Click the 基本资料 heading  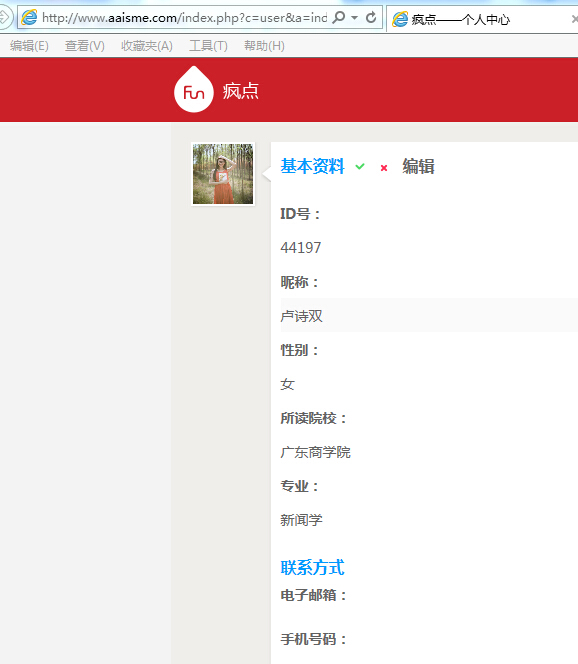313,166
